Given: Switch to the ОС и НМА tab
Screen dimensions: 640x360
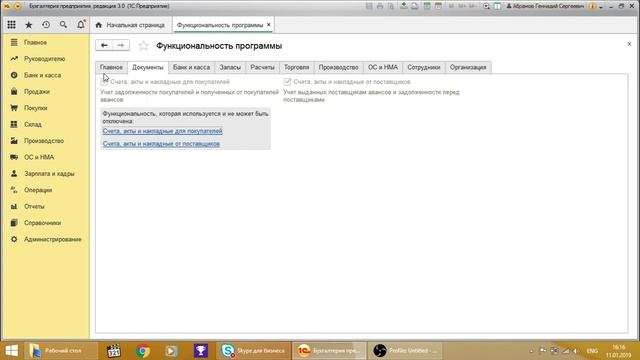Looking at the screenshot, I should 383,67.
